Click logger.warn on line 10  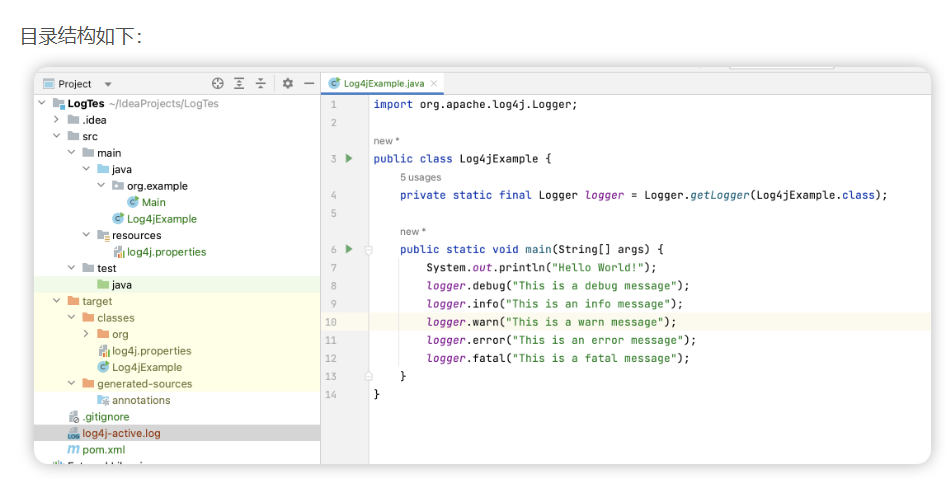tap(462, 322)
